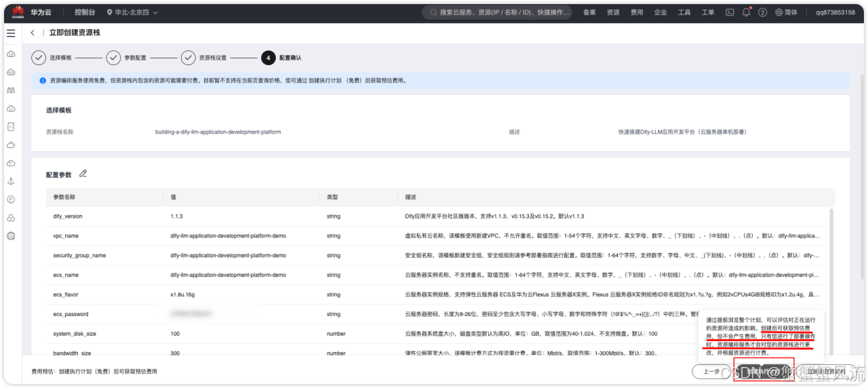Select the vpc_name parameter name
This screenshot has width=868, height=388.
[x=66, y=236]
